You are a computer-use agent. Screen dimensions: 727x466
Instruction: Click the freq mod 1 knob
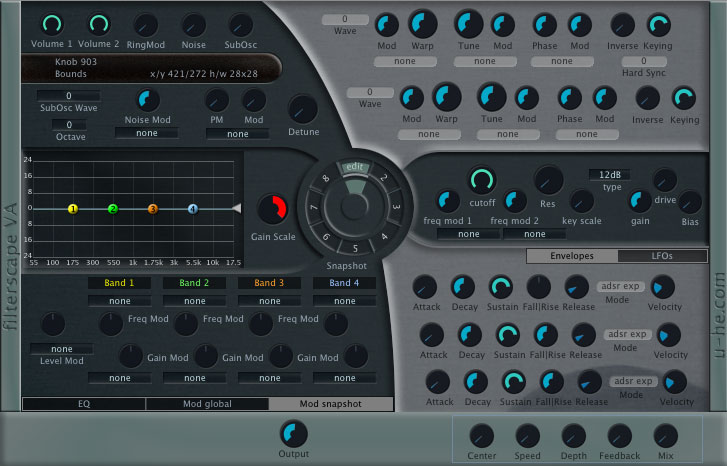(x=447, y=201)
